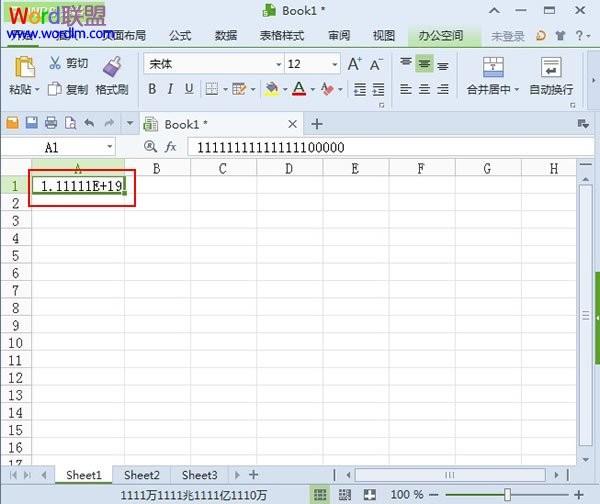
Task: Expand quick access toolbar customize arrow
Action: [130, 123]
